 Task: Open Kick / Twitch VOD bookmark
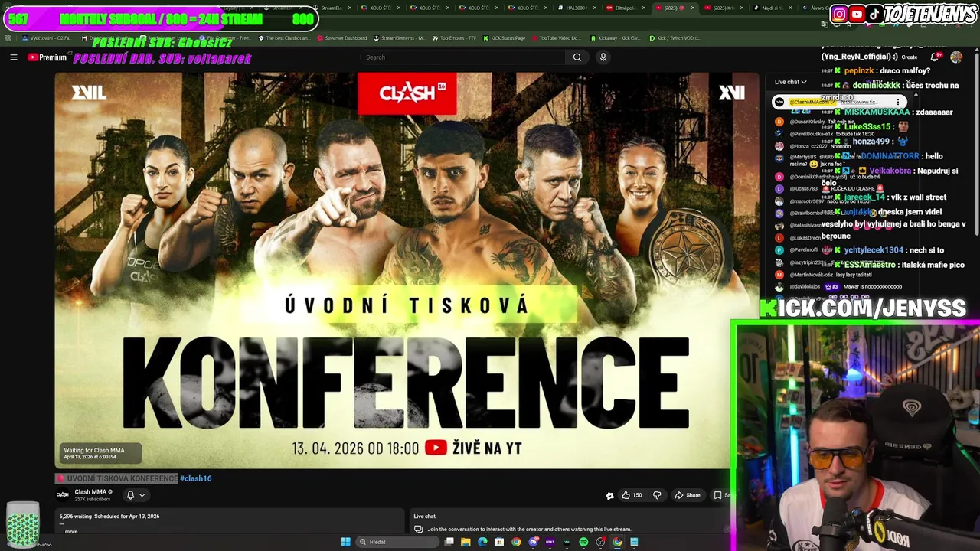(x=675, y=38)
